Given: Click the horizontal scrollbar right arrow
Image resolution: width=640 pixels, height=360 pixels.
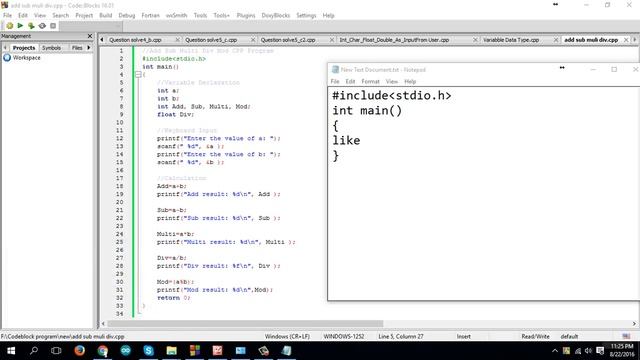Looking at the screenshot, I should [634, 324].
